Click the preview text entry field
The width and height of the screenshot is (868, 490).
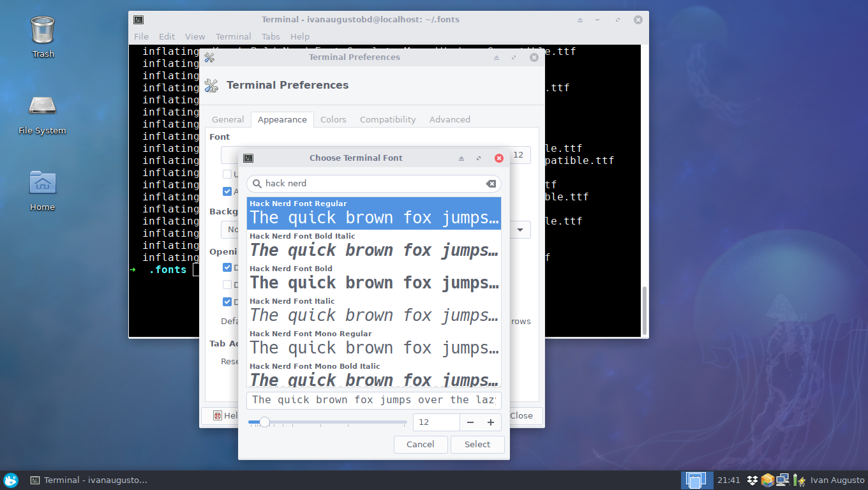[x=374, y=400]
